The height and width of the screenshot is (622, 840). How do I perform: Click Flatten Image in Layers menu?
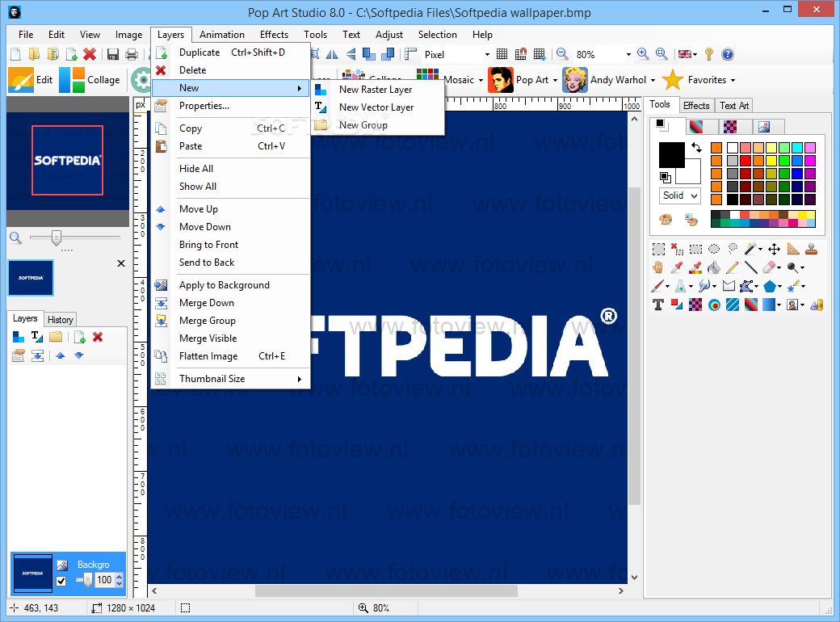(231, 355)
